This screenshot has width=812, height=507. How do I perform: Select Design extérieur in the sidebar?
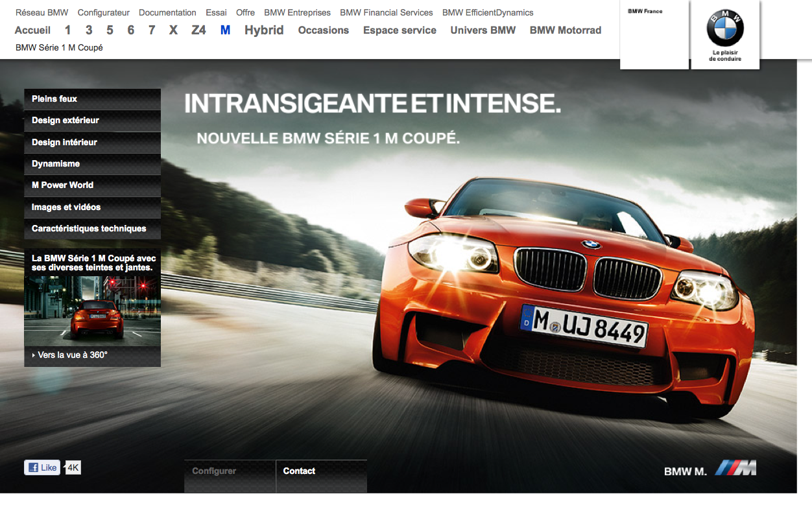pos(66,121)
